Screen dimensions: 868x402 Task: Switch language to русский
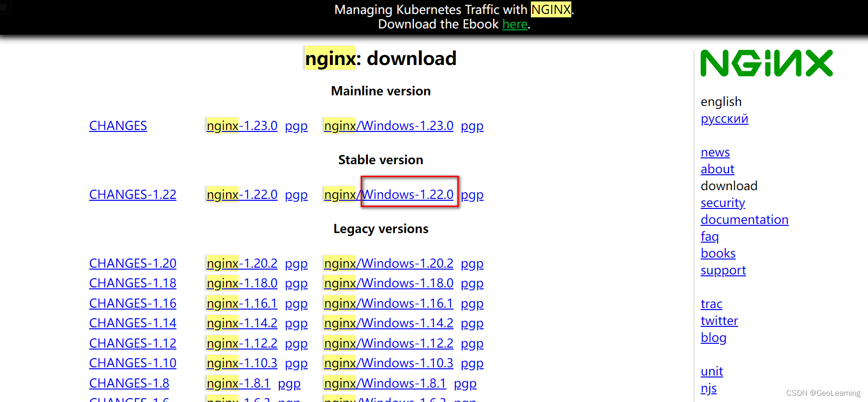coord(724,119)
